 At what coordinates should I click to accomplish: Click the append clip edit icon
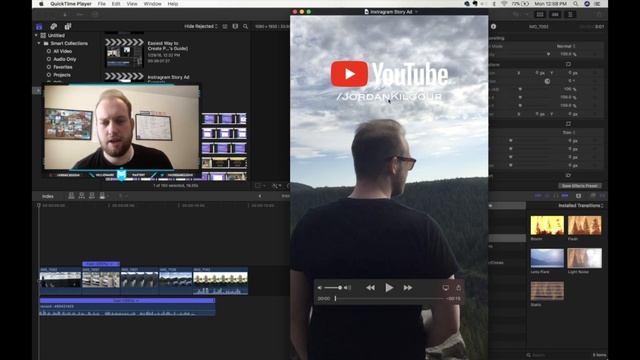click(92, 196)
